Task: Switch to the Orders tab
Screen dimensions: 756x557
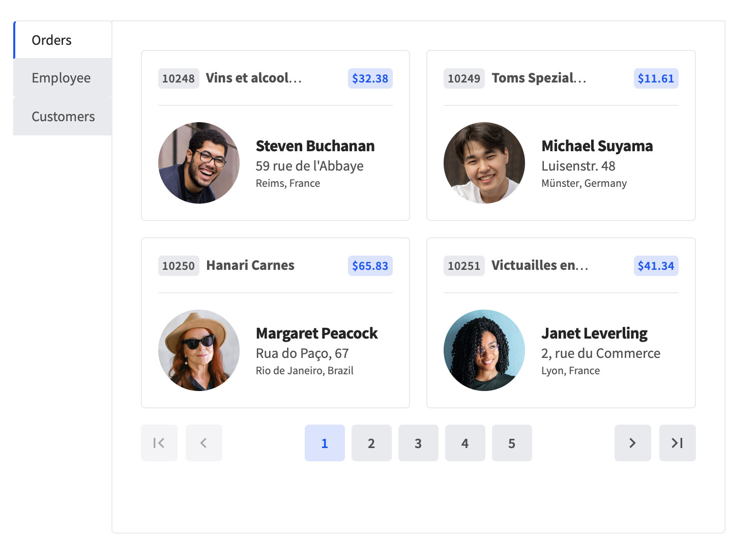Action: tap(63, 40)
